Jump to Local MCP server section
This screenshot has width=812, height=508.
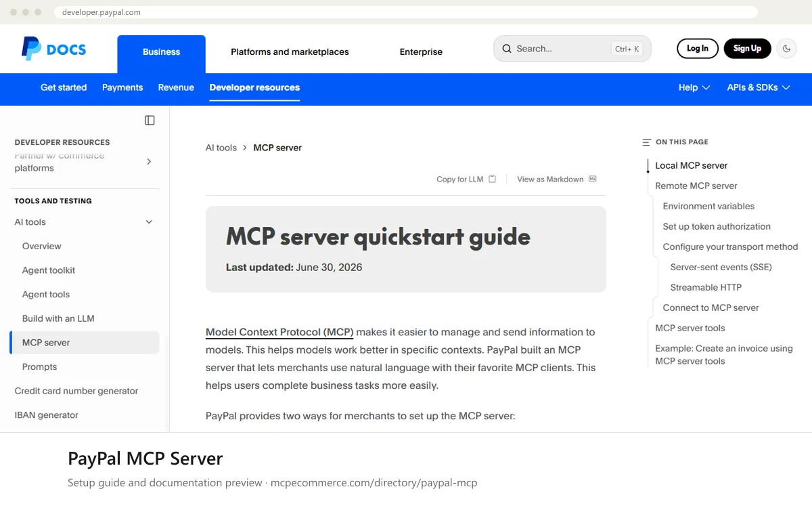692,165
